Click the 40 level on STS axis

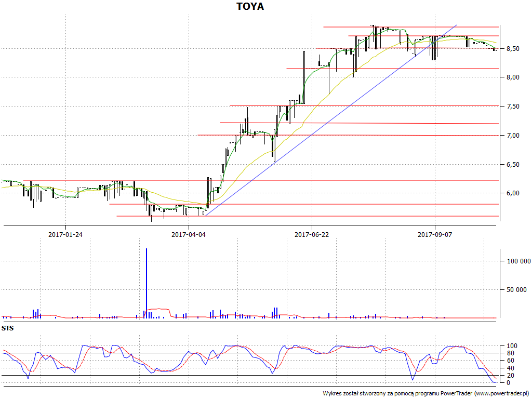click(510, 368)
